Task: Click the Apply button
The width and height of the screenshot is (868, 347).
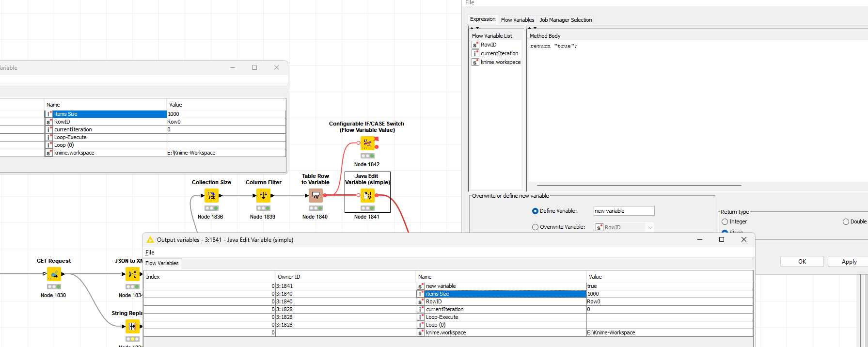Action: click(x=848, y=262)
